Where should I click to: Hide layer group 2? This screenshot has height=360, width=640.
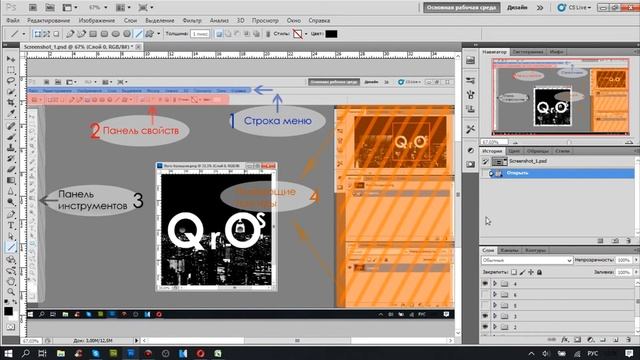point(485,327)
